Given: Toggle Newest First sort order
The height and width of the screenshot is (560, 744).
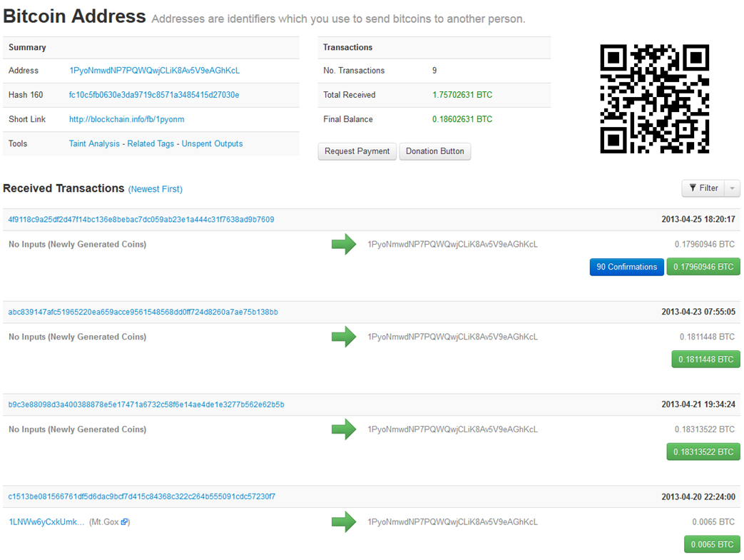Looking at the screenshot, I should [x=156, y=189].
